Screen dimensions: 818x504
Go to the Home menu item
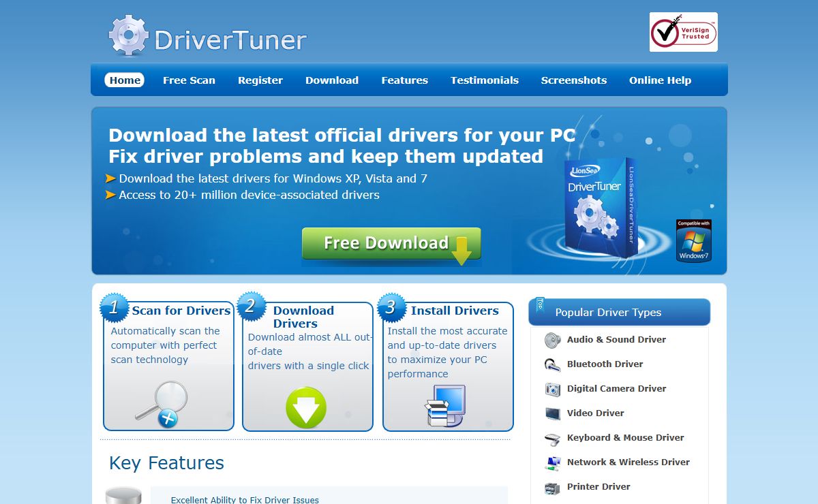[x=125, y=80]
